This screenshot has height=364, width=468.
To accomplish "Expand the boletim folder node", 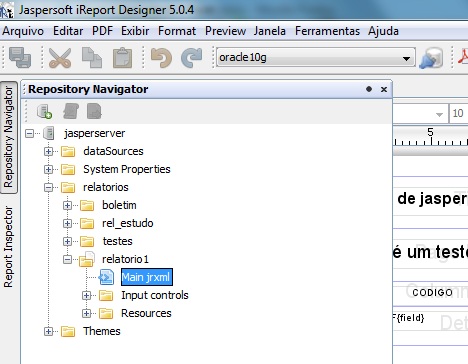I will (x=67, y=206).
